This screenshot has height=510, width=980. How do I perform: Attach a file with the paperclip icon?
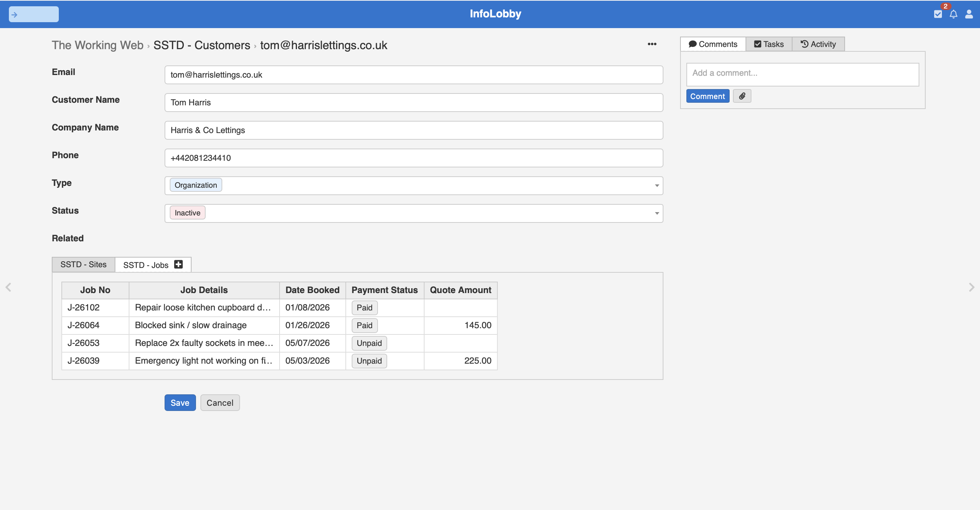(742, 96)
